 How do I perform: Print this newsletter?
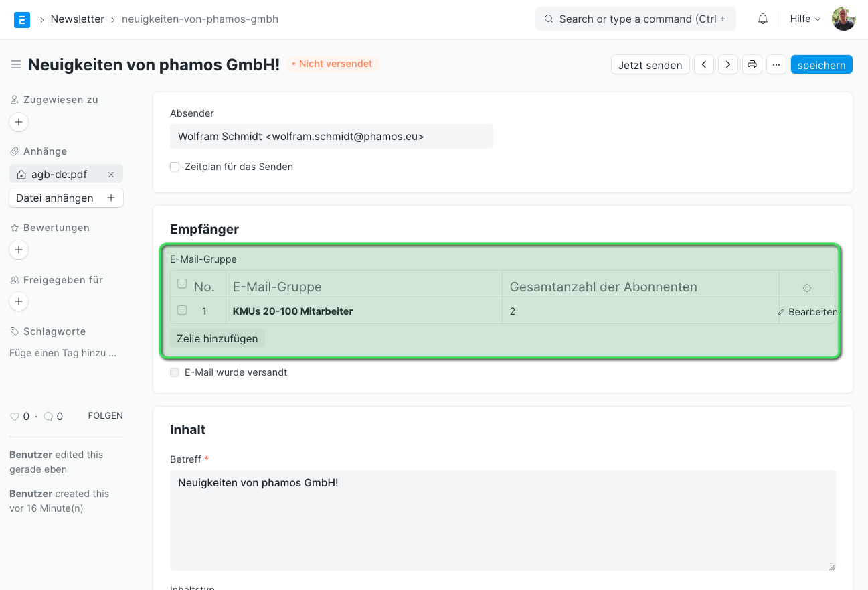[752, 64]
